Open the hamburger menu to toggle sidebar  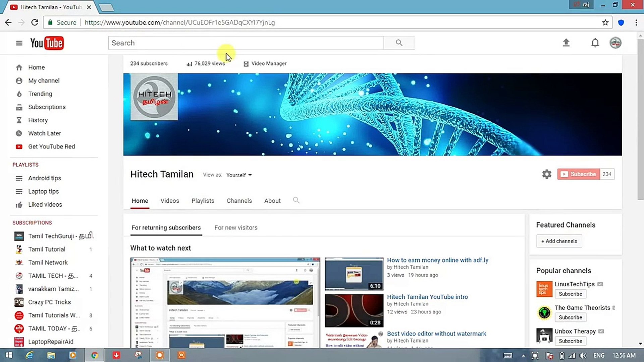tap(19, 43)
